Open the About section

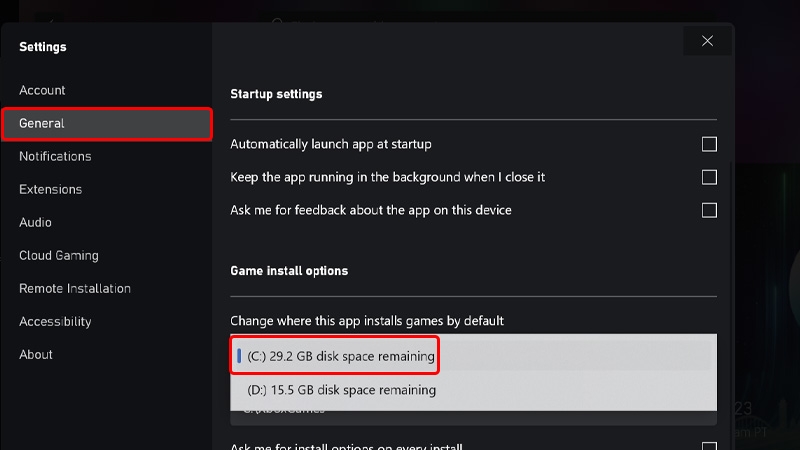point(36,355)
